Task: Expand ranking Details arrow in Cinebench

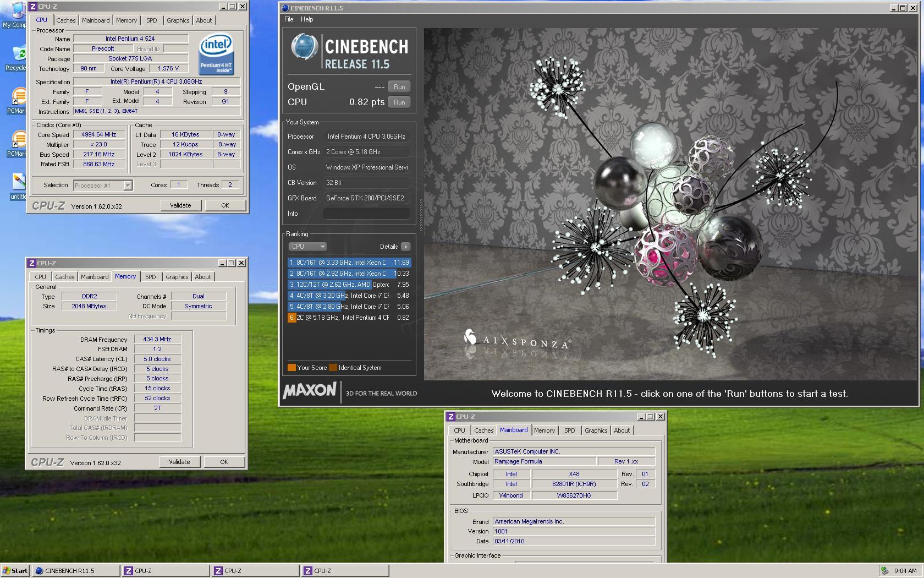Action: tap(405, 247)
